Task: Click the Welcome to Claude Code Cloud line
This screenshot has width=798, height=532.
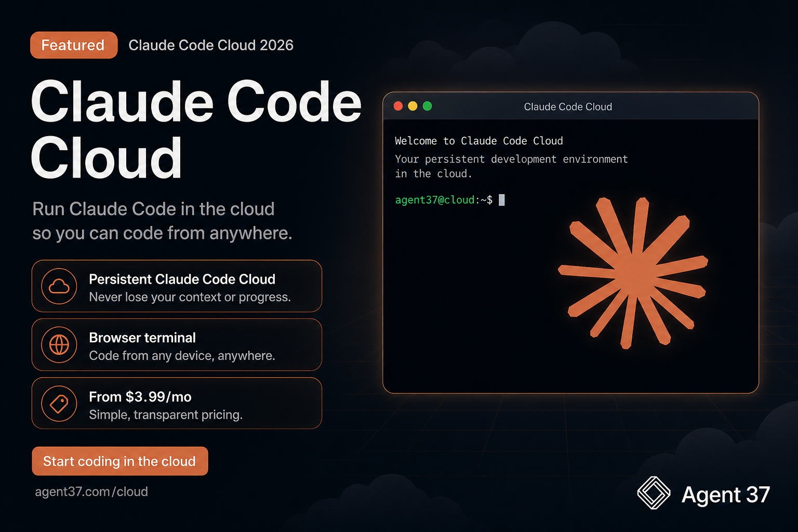Action: [479, 141]
